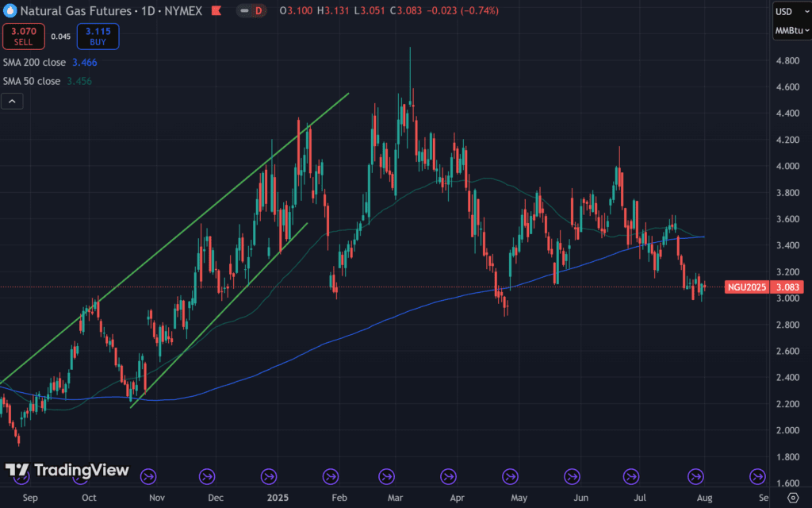Click the NGU2025 3.083 price label
This screenshot has height=508, width=812.
click(x=764, y=287)
